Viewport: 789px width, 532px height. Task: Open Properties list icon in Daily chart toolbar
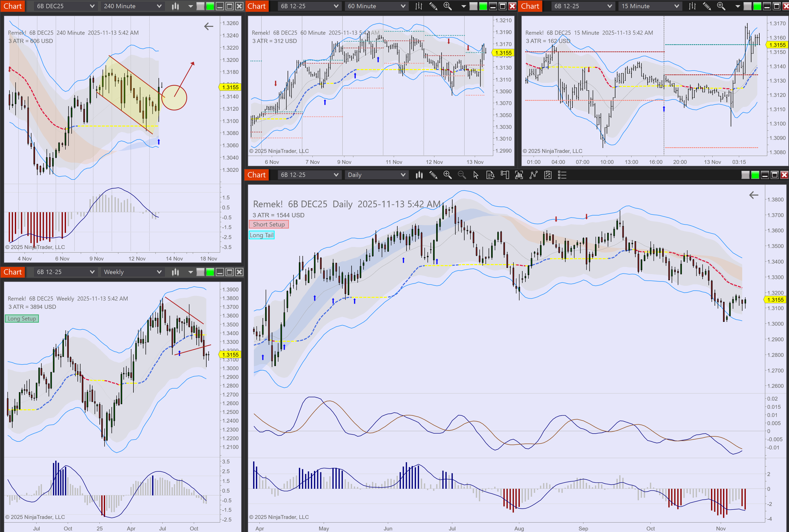click(562, 175)
